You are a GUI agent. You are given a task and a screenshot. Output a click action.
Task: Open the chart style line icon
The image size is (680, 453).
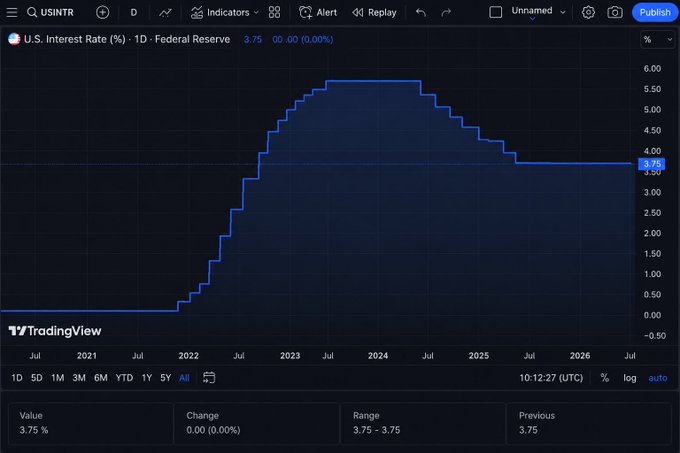[165, 13]
